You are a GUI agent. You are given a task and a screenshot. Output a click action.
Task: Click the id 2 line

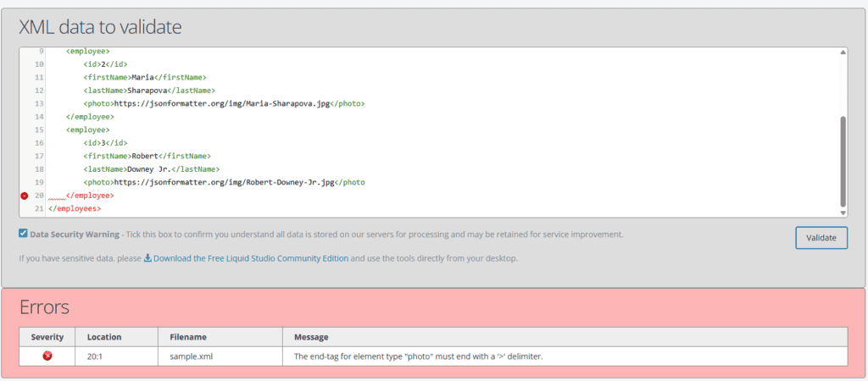click(x=105, y=64)
